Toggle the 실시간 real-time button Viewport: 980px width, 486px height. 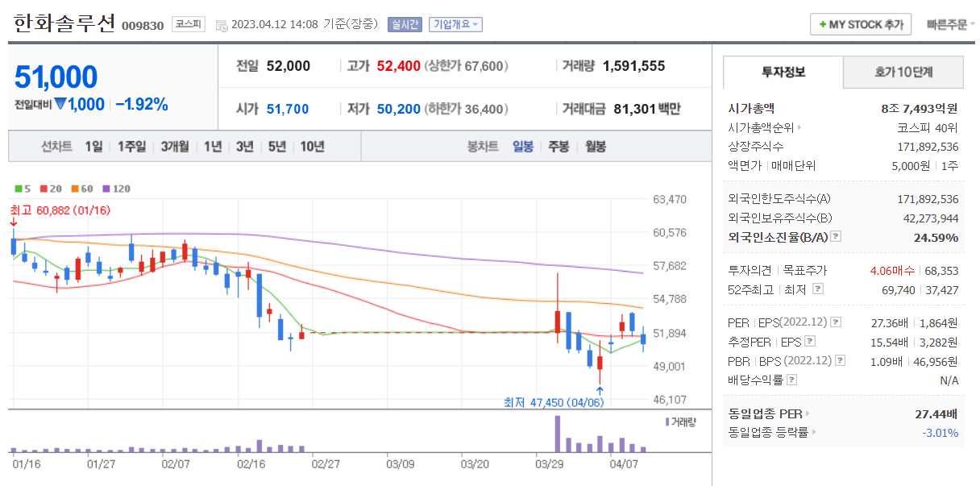(x=404, y=24)
